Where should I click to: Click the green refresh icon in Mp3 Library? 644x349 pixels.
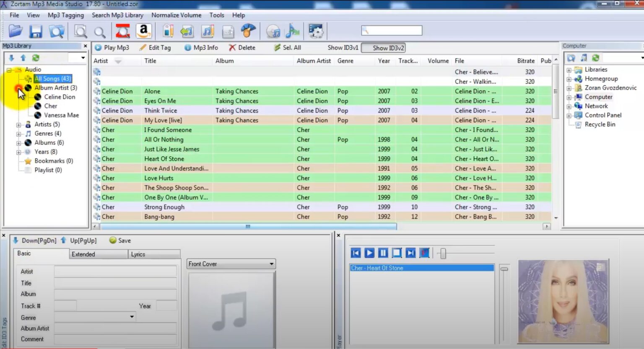[36, 58]
